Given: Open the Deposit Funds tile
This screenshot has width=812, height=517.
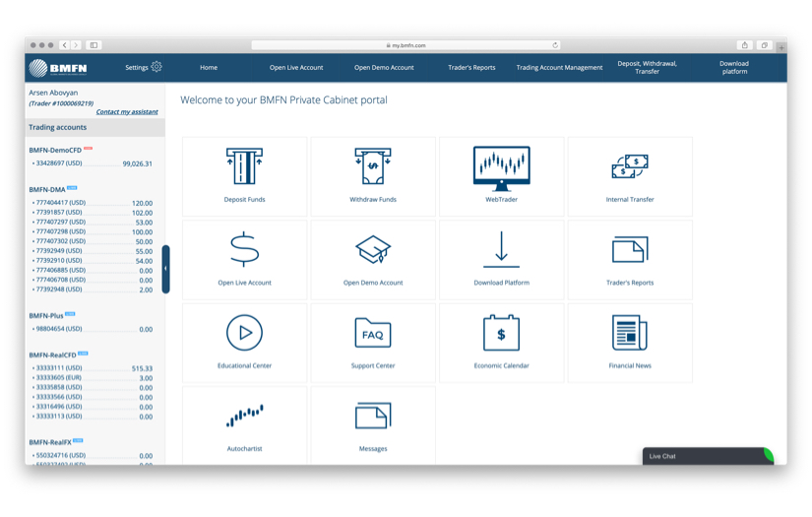Looking at the screenshot, I should pyautogui.click(x=244, y=176).
